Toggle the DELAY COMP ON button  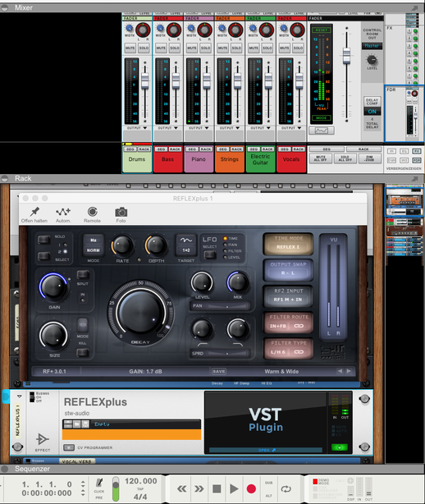pyautogui.click(x=372, y=111)
